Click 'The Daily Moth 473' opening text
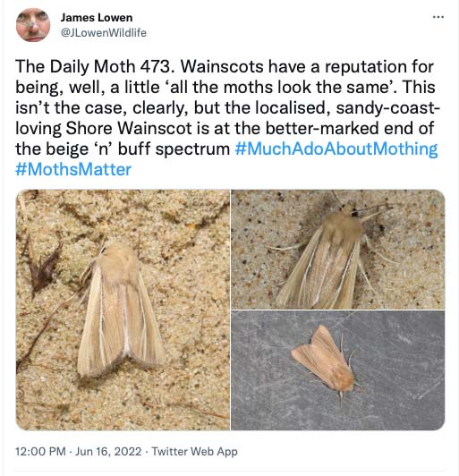This screenshot has height=476, width=459. click(95, 66)
